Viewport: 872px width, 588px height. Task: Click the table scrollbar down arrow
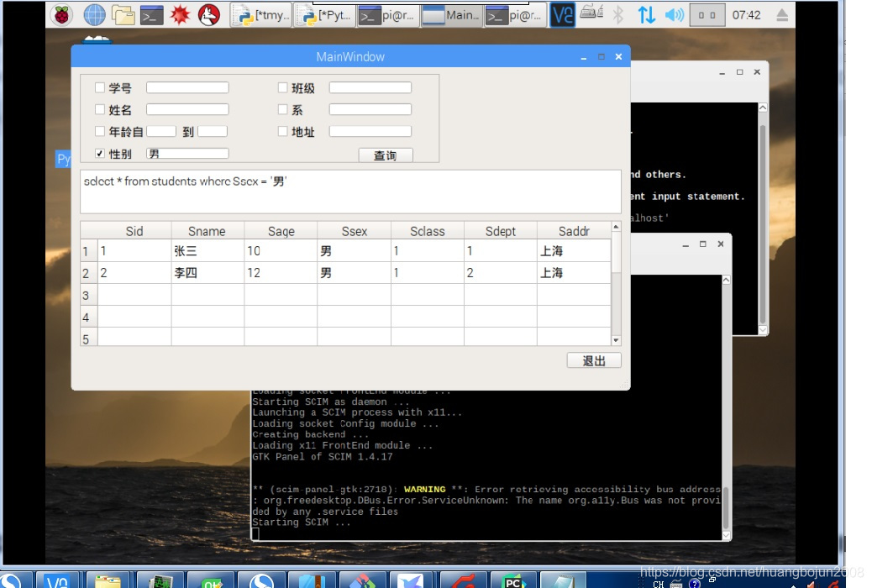616,340
